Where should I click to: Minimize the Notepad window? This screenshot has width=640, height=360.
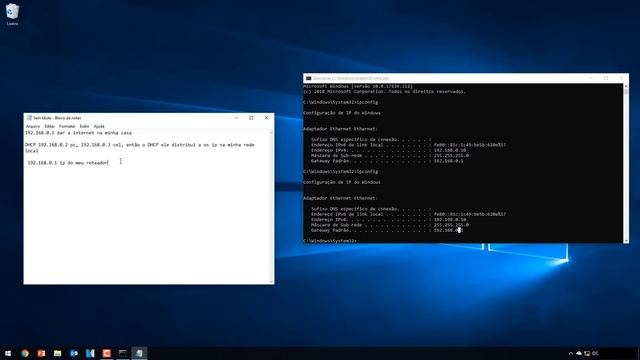tap(236, 118)
